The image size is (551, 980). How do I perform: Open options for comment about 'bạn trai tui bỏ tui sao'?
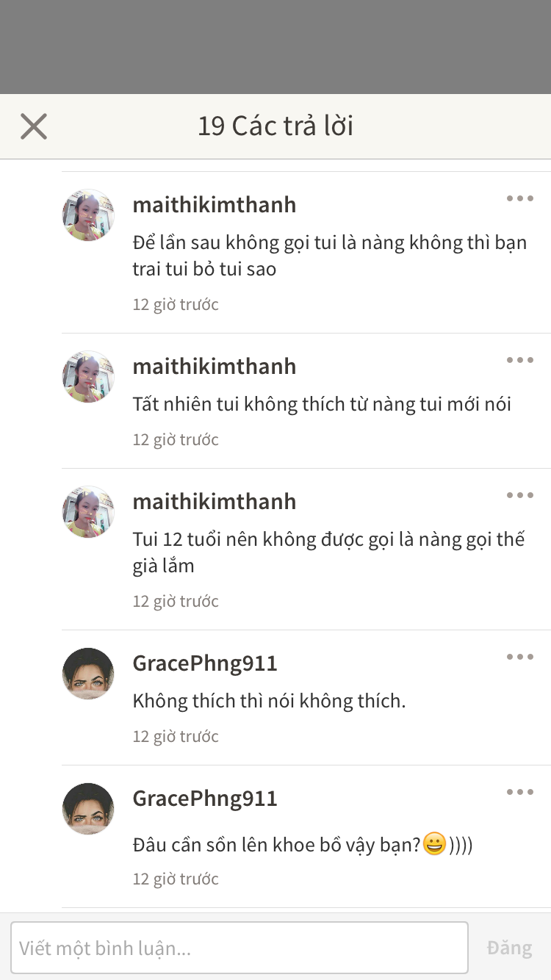point(519,198)
